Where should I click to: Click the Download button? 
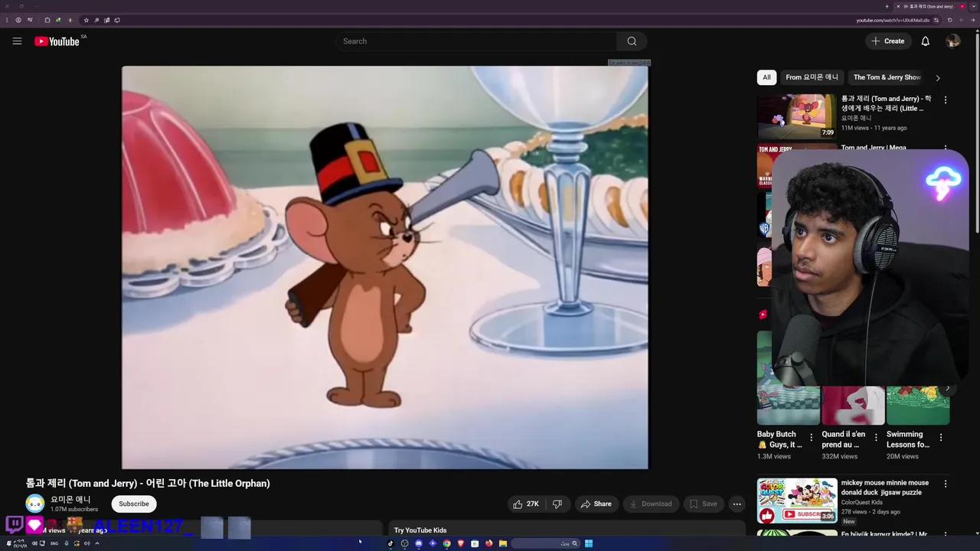click(651, 504)
